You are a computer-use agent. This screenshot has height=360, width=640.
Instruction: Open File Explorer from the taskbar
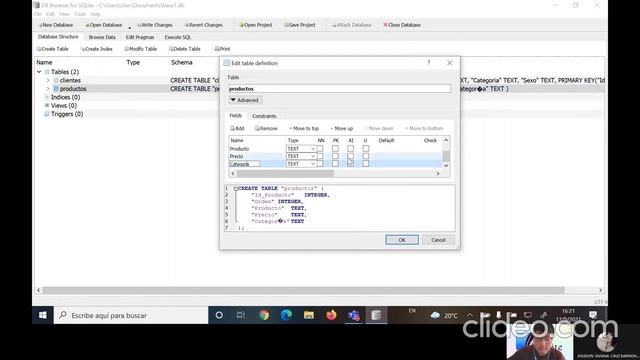click(x=309, y=315)
